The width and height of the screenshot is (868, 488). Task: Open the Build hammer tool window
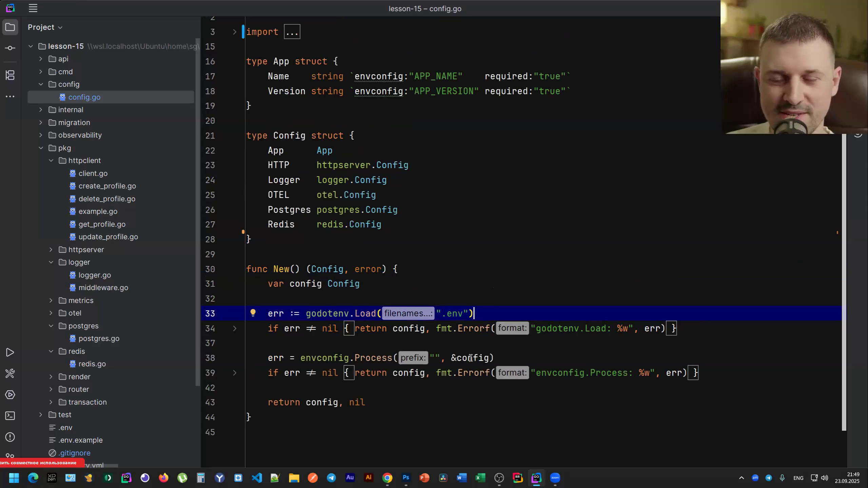tap(10, 373)
